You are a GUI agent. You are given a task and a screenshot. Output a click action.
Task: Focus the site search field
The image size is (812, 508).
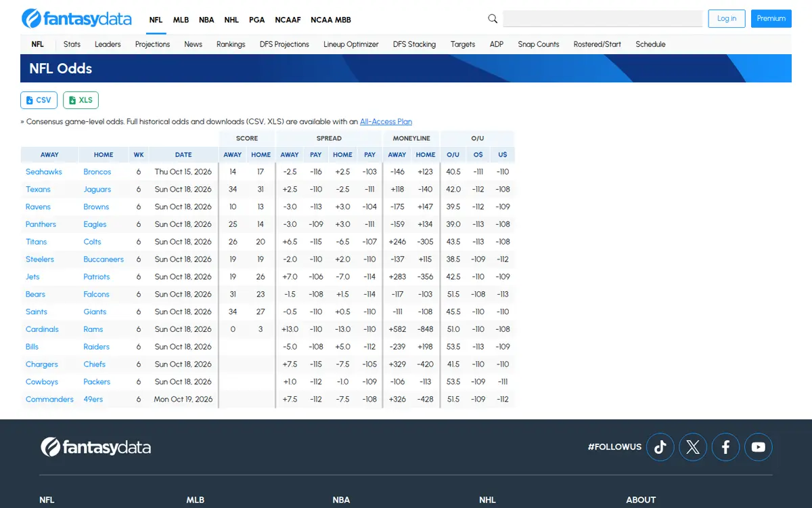click(602, 18)
